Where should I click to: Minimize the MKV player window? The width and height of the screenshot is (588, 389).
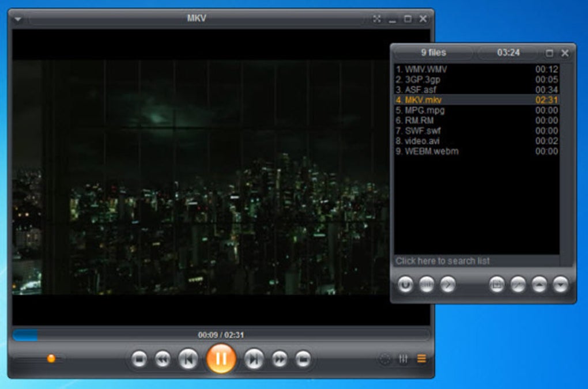pyautogui.click(x=392, y=20)
